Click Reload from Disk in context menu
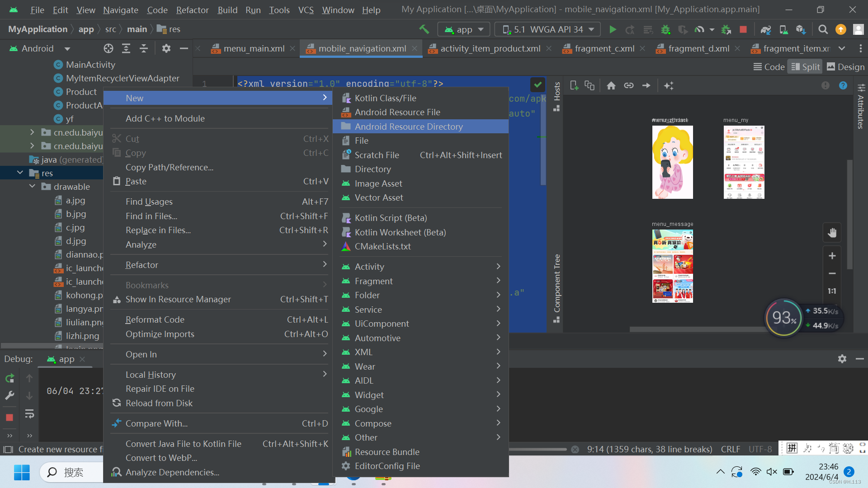This screenshot has height=488, width=868. coord(159,403)
